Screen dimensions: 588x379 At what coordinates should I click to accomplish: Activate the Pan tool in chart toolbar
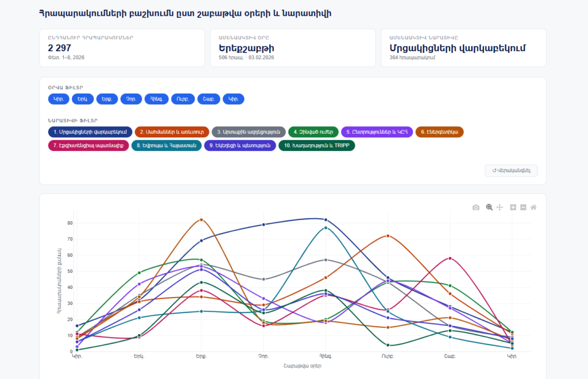tap(500, 207)
